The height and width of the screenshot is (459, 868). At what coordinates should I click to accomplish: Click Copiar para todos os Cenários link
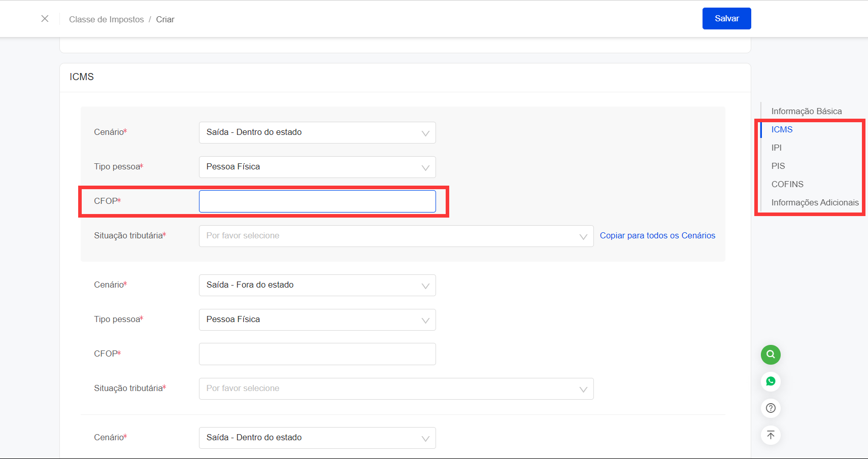pos(657,235)
